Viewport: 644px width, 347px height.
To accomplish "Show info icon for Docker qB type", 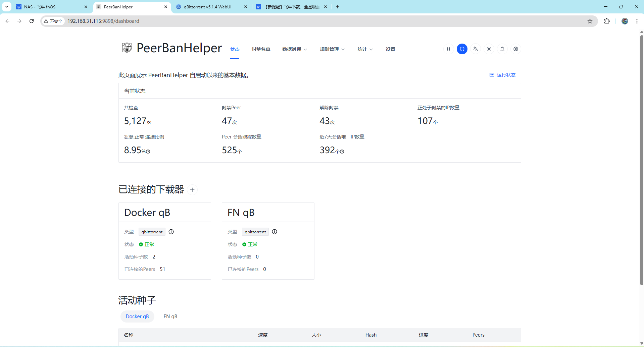I will coord(171,232).
